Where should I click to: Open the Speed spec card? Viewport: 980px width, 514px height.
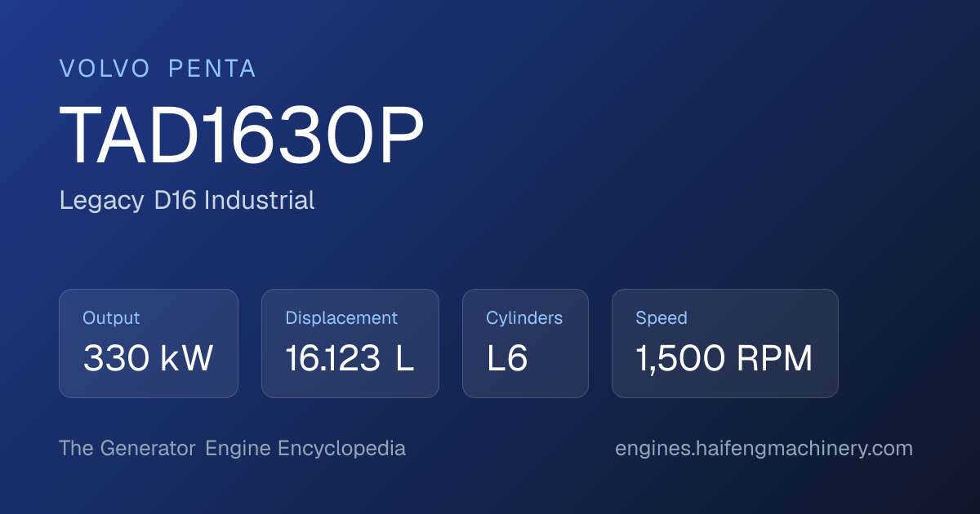[725, 343]
